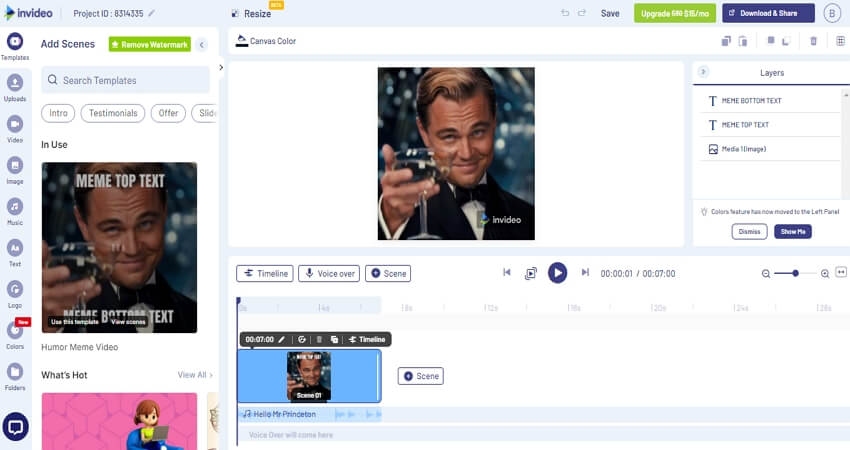The height and width of the screenshot is (450, 850).
Task: Jump to the next scene
Action: (x=585, y=272)
